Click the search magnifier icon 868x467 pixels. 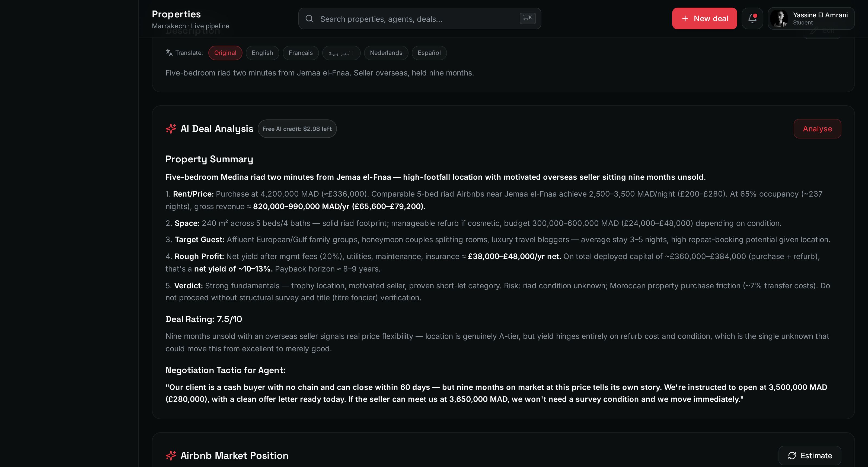tap(309, 18)
